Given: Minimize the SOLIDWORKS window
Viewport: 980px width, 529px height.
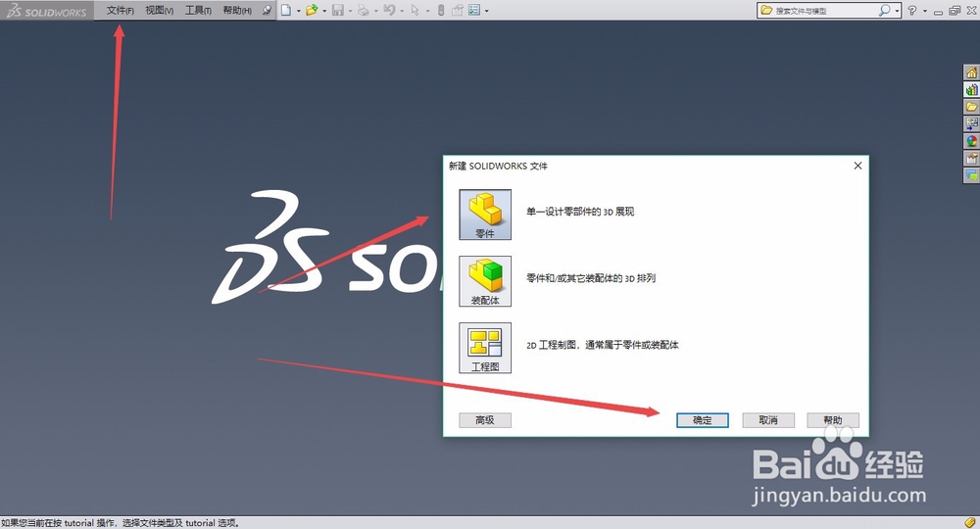Looking at the screenshot, I should coord(938,11).
